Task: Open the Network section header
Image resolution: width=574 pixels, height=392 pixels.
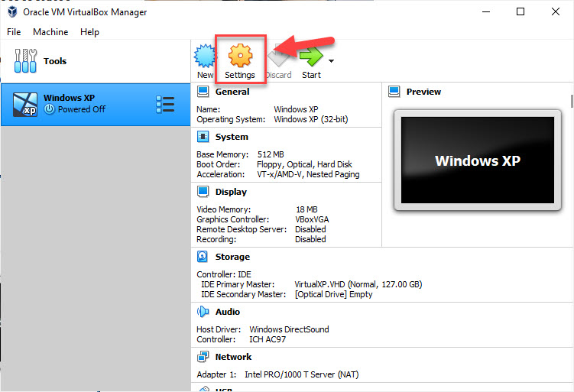Action: 234,357
